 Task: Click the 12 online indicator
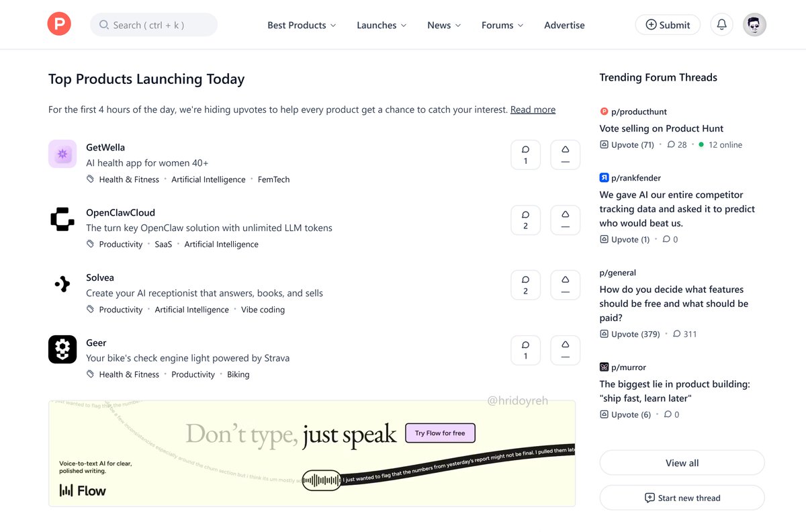pyautogui.click(x=720, y=144)
